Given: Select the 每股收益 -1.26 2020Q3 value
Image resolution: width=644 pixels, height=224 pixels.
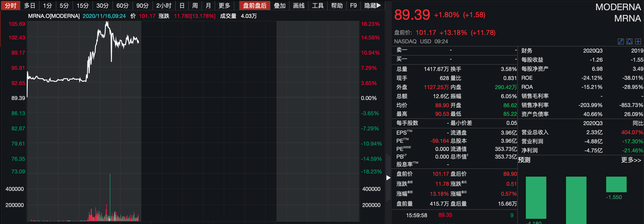Looking at the screenshot, I should (x=596, y=60).
